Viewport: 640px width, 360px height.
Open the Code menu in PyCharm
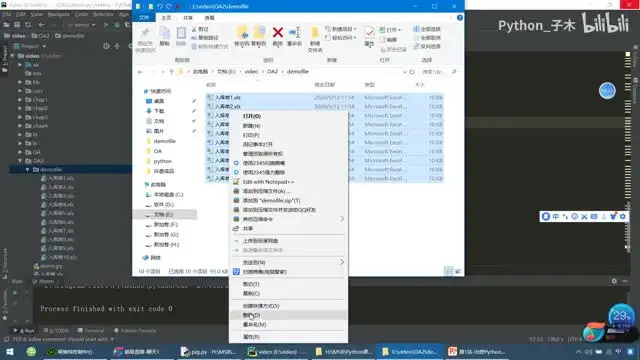tap(81, 14)
